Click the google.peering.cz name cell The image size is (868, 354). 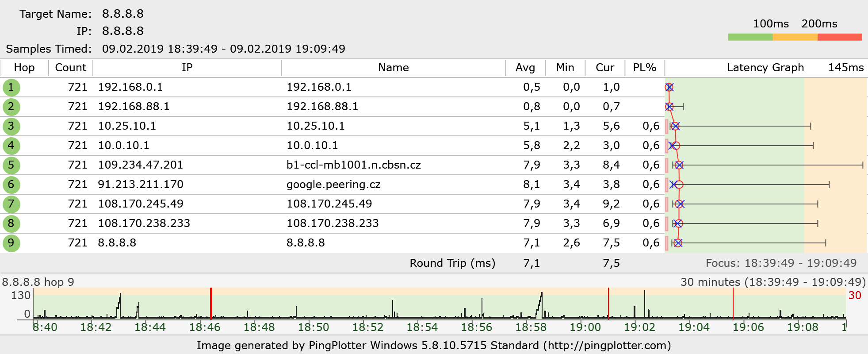coord(333,185)
